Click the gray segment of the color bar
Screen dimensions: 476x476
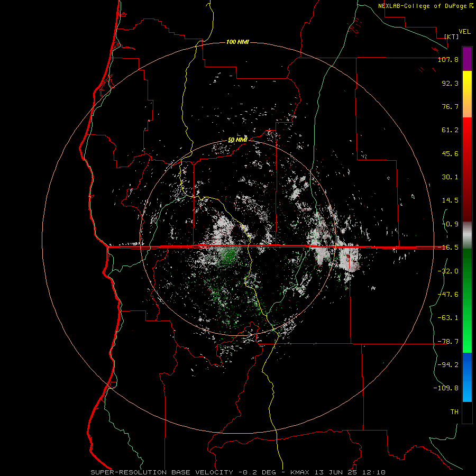(x=467, y=235)
